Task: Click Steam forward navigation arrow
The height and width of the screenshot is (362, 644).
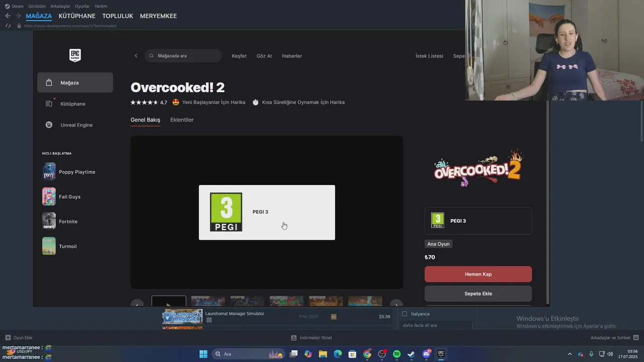Action: pos(18,16)
